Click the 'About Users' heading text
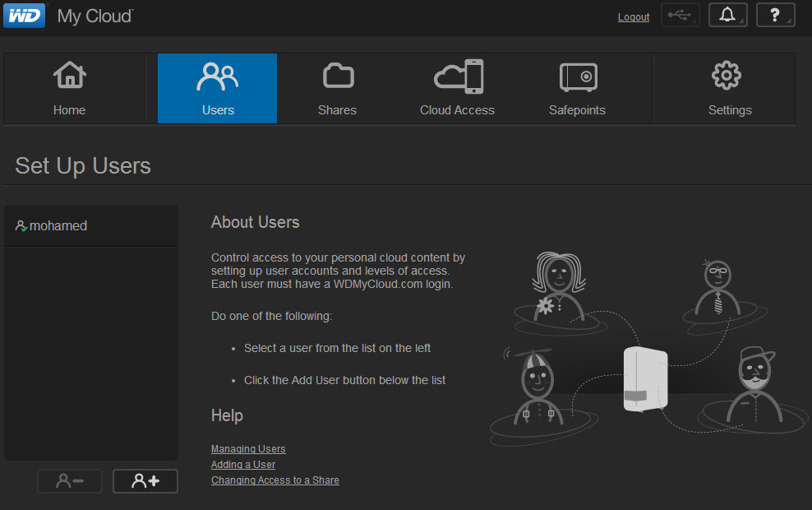This screenshot has width=812, height=510. (x=255, y=222)
